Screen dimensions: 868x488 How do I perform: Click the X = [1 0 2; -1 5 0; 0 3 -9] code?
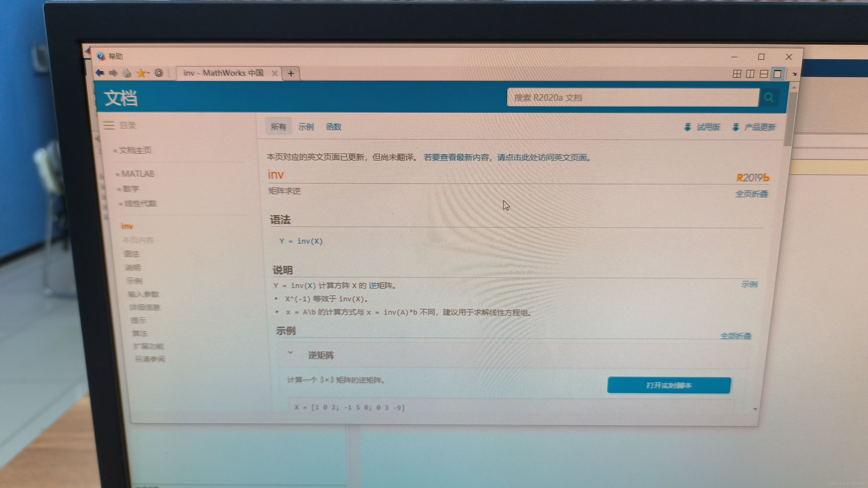[349, 407]
